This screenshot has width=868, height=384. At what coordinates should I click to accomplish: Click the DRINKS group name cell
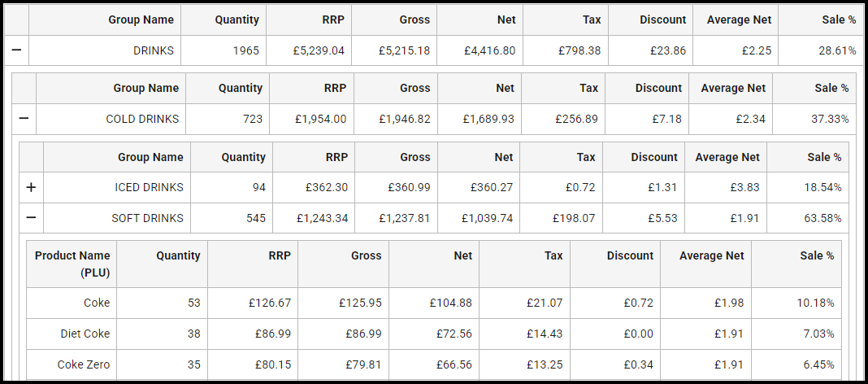[154, 50]
